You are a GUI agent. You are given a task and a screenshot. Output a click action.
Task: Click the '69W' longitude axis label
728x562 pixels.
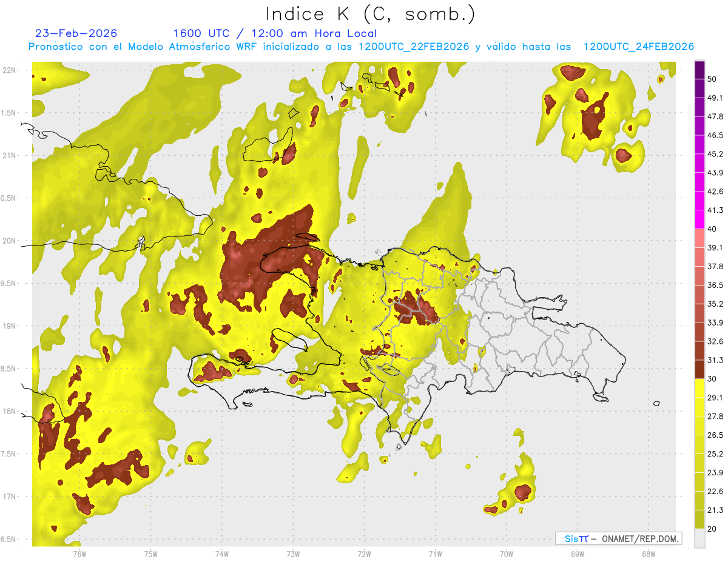(577, 554)
